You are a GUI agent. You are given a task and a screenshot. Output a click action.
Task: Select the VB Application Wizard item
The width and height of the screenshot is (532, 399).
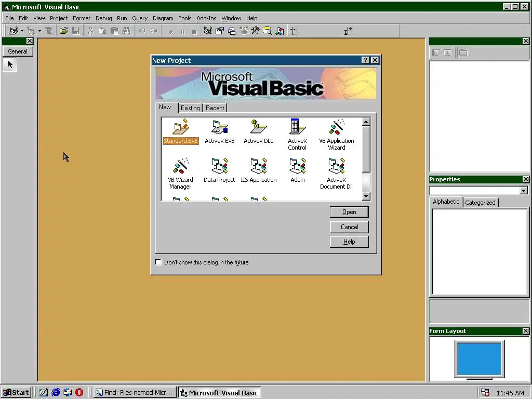[337, 135]
